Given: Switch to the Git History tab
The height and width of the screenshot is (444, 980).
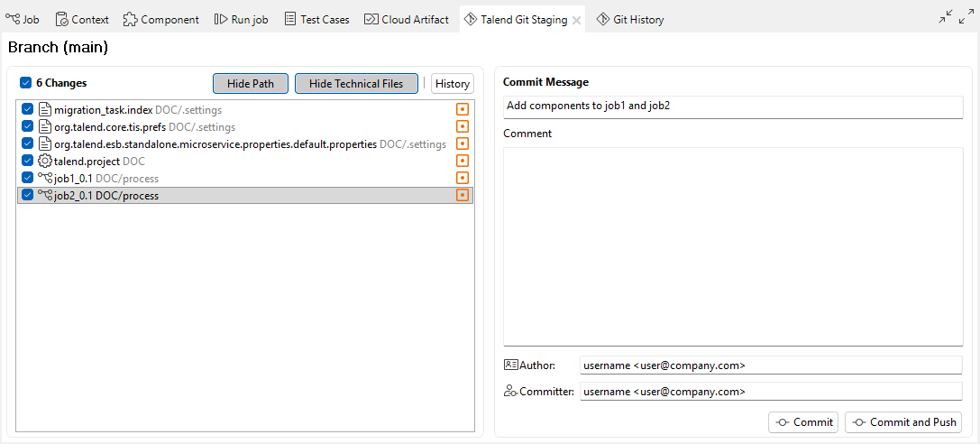Looking at the screenshot, I should (x=630, y=19).
